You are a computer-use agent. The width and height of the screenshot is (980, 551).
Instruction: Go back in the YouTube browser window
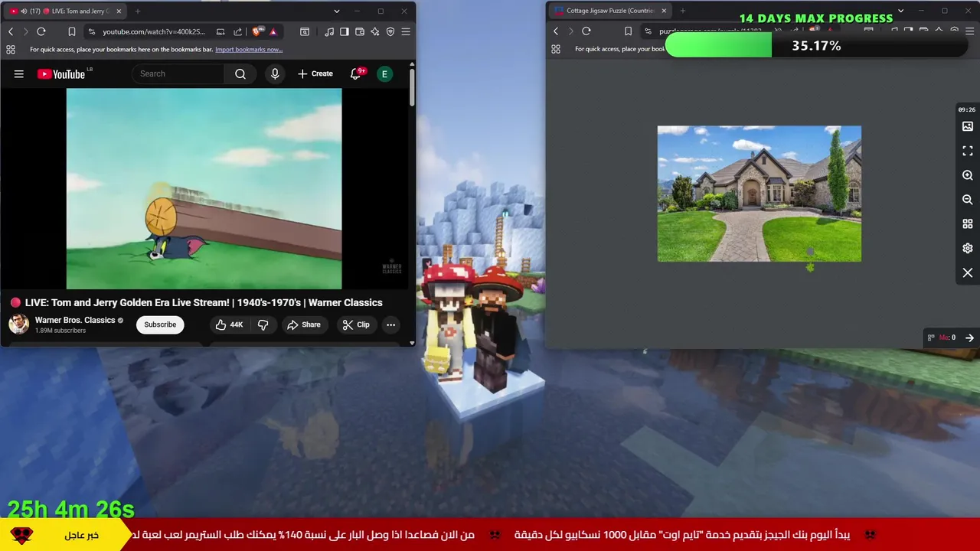pyautogui.click(x=11, y=31)
